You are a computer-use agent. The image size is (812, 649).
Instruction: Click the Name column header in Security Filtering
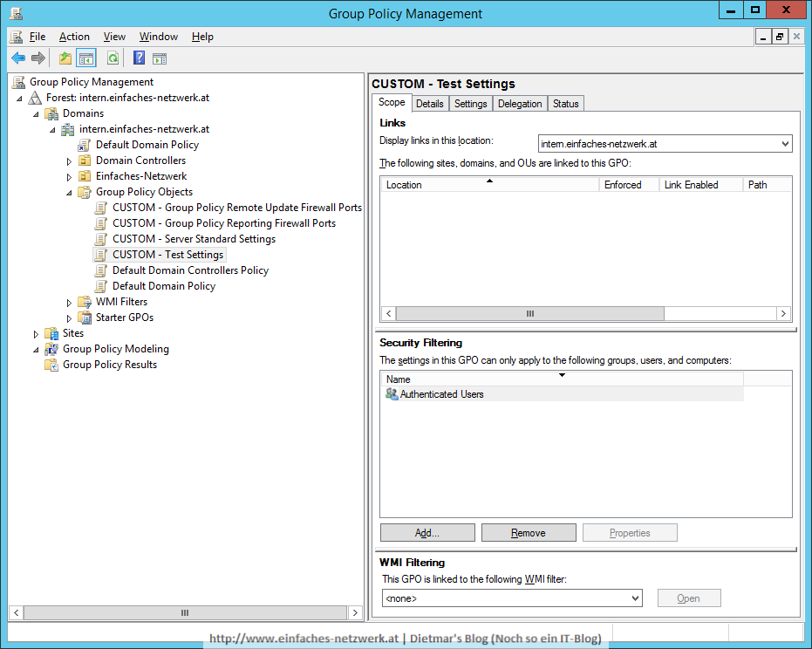[x=563, y=379]
